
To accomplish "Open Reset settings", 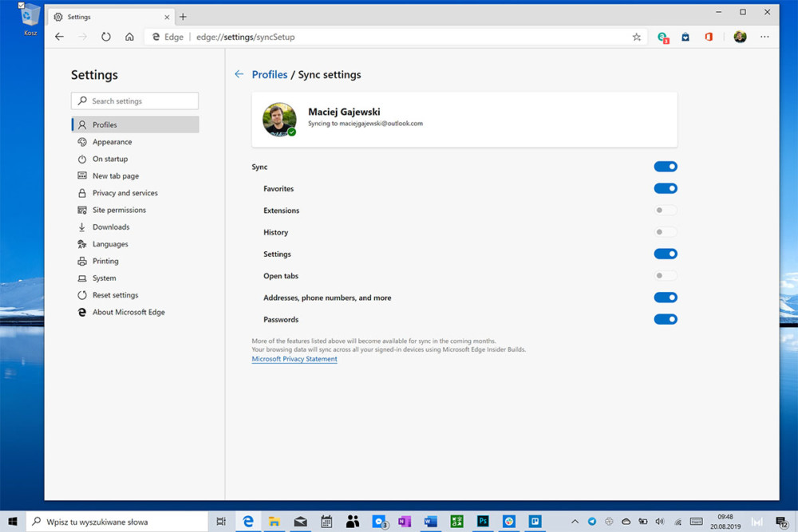I will click(x=136, y=295).
